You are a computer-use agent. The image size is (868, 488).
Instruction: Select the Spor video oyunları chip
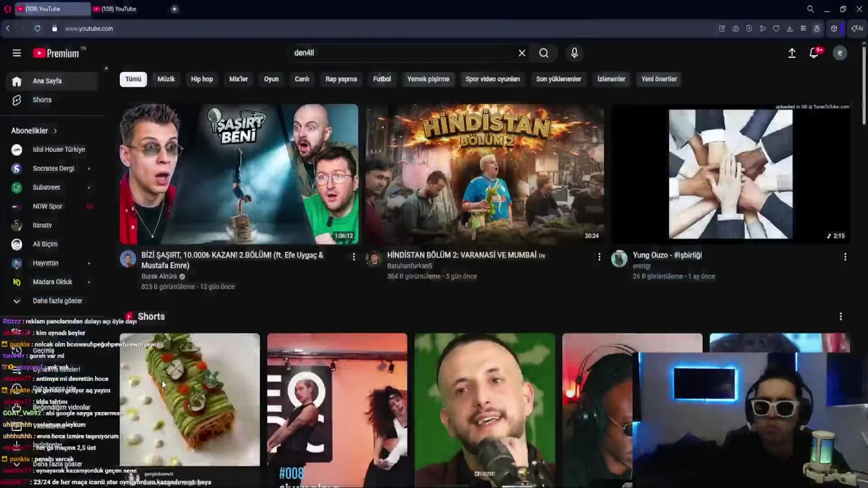(x=492, y=79)
